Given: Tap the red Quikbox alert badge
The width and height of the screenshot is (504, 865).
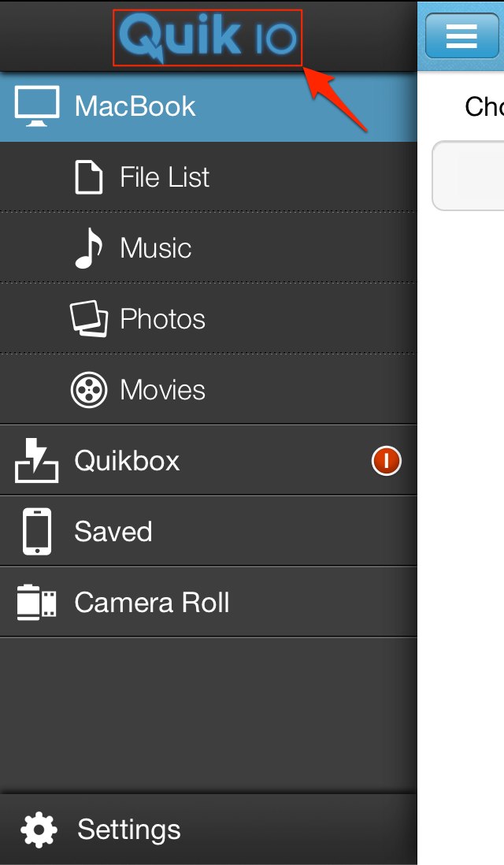Looking at the screenshot, I should 387,461.
